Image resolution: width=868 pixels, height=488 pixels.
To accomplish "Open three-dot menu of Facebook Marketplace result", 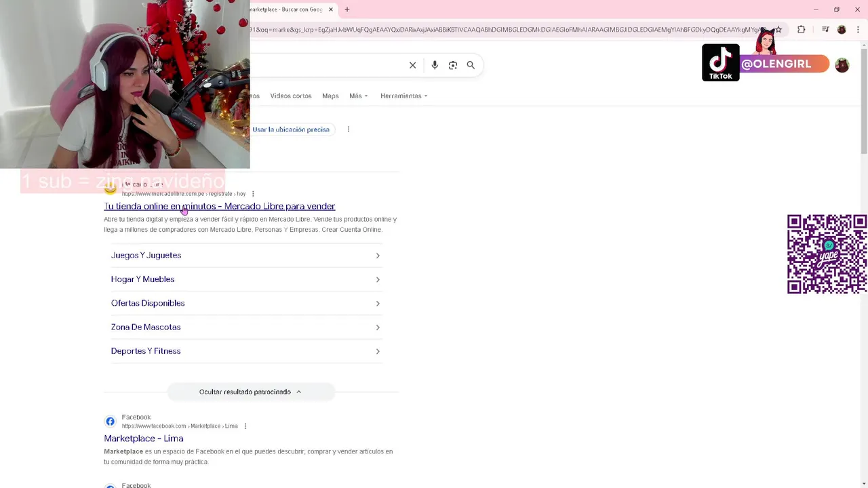I will 245,426.
